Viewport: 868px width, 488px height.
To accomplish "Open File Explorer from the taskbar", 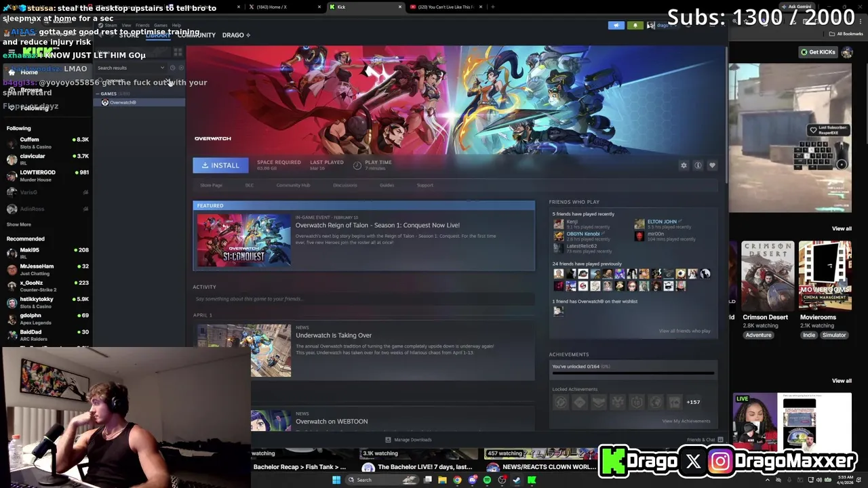I will pyautogui.click(x=442, y=480).
